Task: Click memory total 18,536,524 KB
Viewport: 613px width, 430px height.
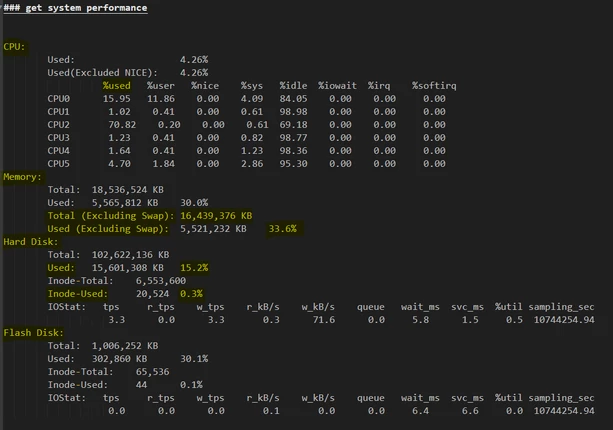Action: coord(127,190)
